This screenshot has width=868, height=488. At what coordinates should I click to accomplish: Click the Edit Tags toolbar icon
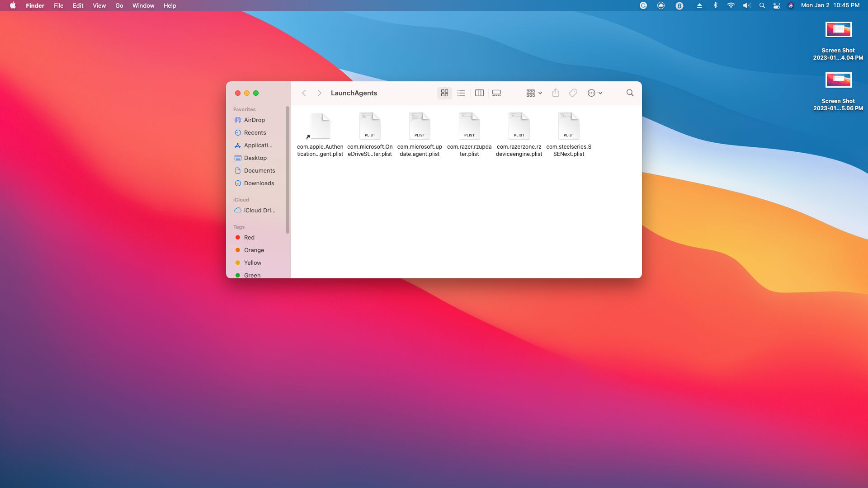click(573, 93)
